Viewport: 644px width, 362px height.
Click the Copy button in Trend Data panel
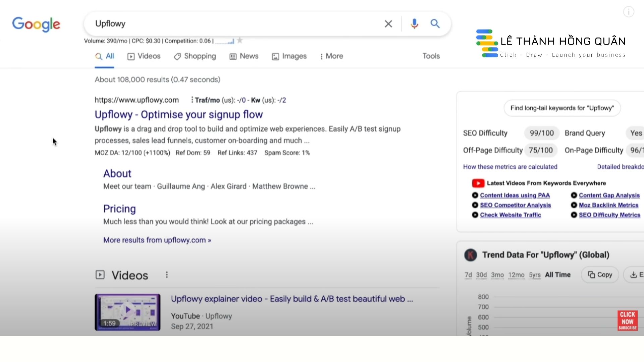pos(600,275)
